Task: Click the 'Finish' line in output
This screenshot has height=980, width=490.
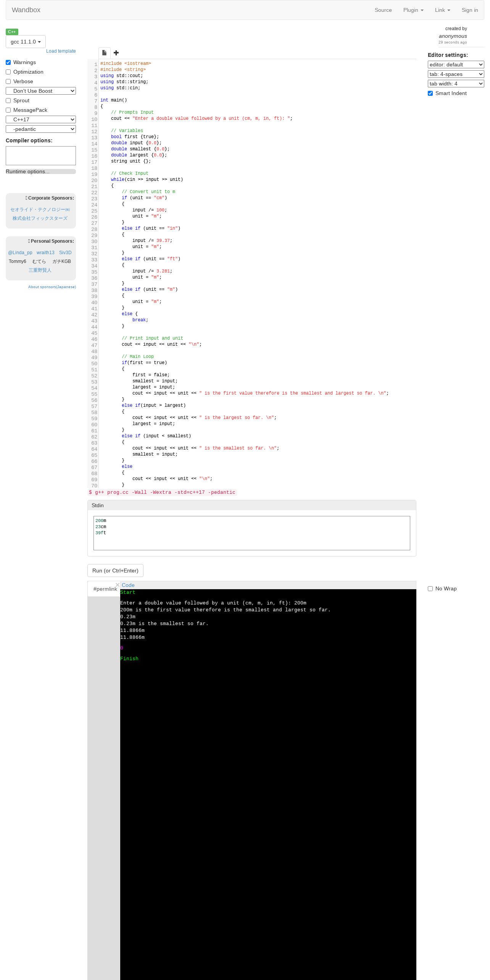Action: coord(129,659)
